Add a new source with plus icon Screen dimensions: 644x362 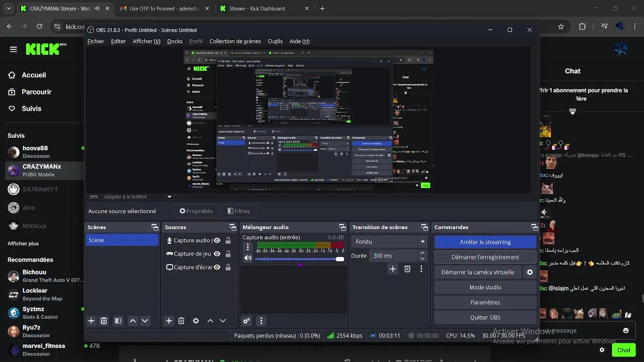[169, 321]
